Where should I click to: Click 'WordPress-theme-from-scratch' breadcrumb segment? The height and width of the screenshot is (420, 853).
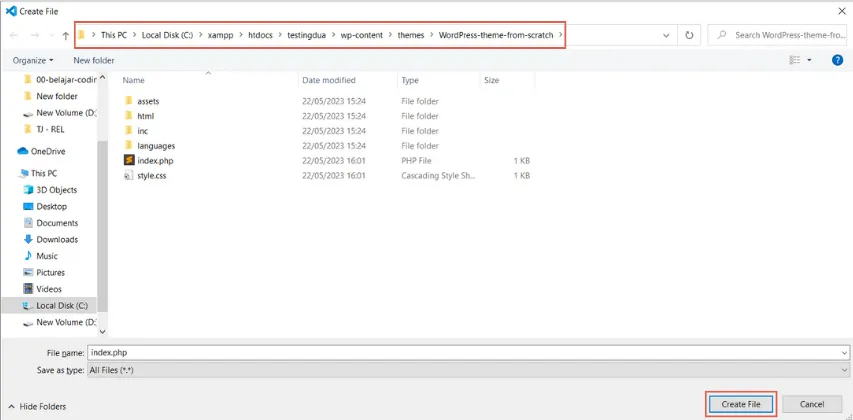pos(496,35)
